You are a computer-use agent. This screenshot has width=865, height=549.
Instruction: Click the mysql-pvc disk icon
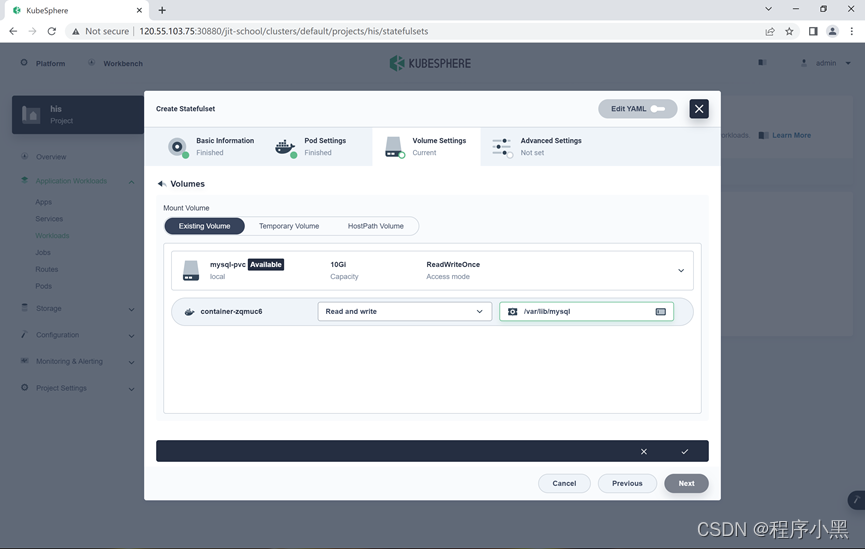tap(191, 270)
